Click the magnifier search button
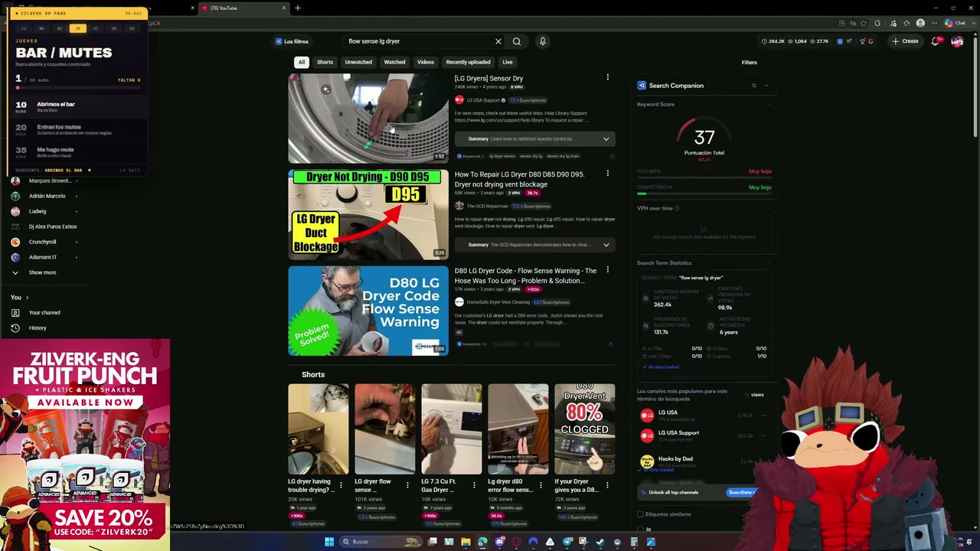The image size is (980, 551). point(517,41)
